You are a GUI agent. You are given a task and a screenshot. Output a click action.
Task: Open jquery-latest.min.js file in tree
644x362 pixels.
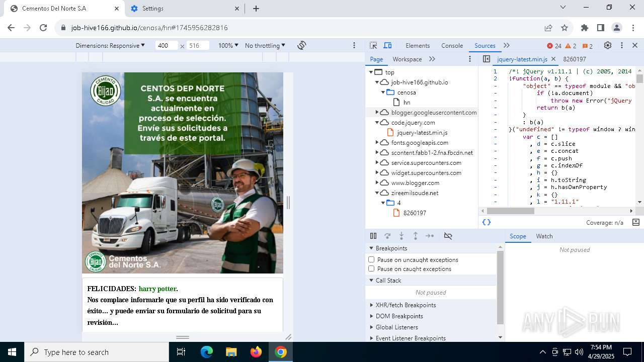coord(422,133)
